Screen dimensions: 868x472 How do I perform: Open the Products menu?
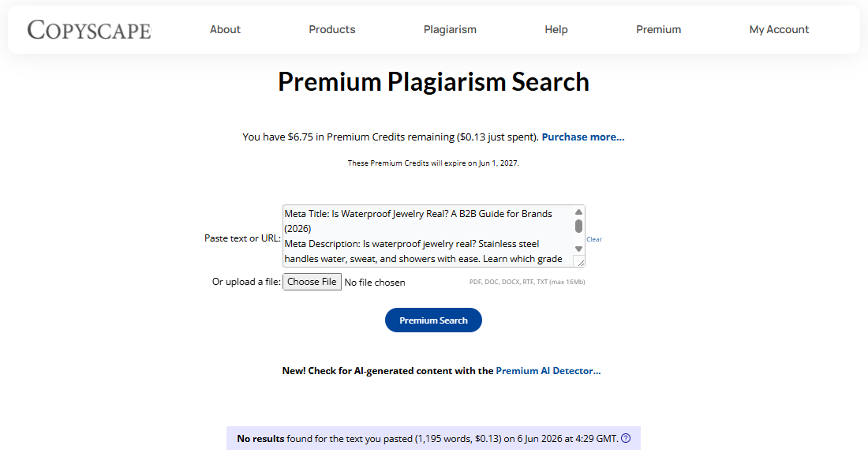click(331, 29)
